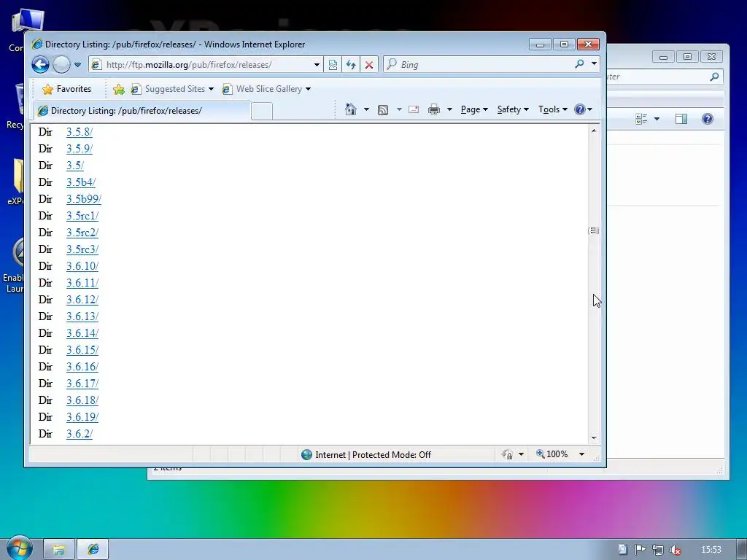
Task: Open the 3.5.8/ directory link
Action: tap(79, 132)
